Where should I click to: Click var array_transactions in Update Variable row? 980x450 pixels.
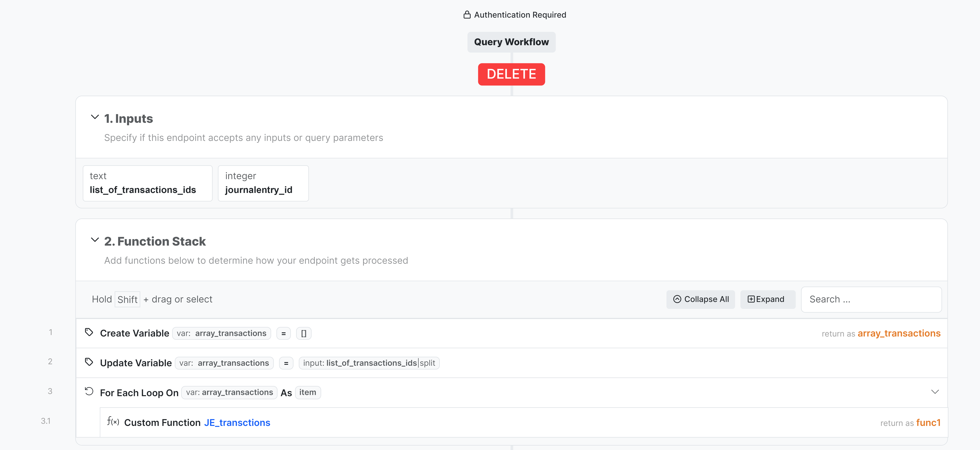pos(224,363)
